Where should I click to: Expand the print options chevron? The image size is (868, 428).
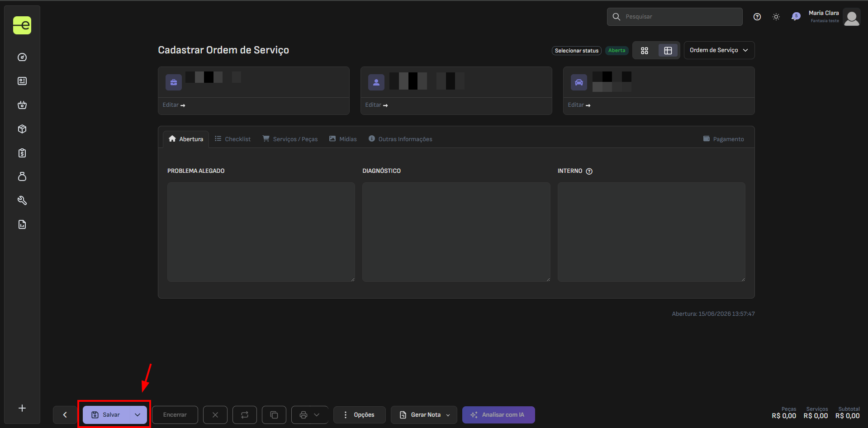coord(317,415)
